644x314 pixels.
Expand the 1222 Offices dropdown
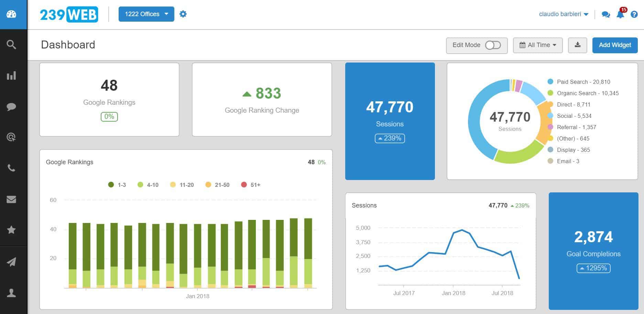coord(146,14)
